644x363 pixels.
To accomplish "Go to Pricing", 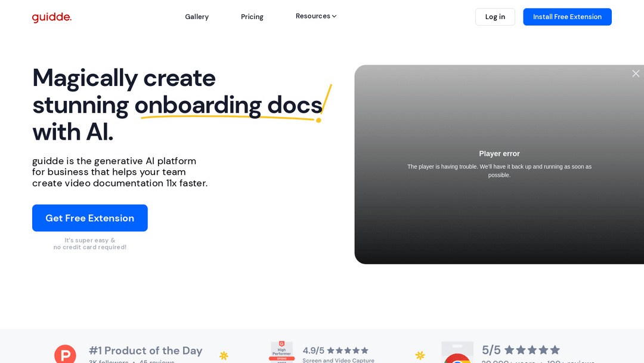I will (x=252, y=17).
